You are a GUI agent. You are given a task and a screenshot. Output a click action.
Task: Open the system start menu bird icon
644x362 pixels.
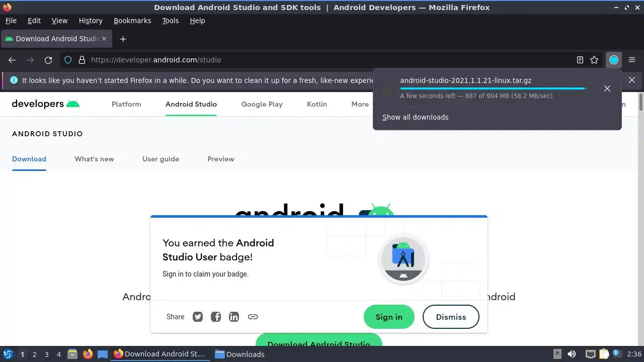point(8,354)
